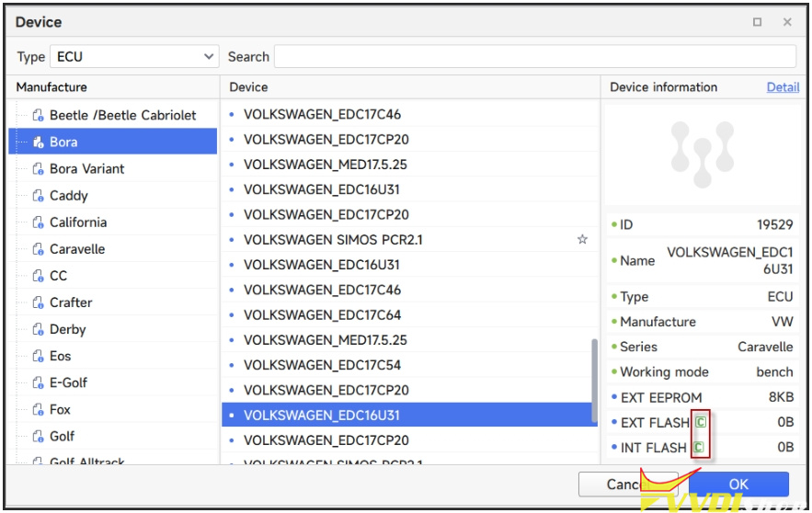
Task: Maximize the Device dialog window
Action: [x=757, y=22]
